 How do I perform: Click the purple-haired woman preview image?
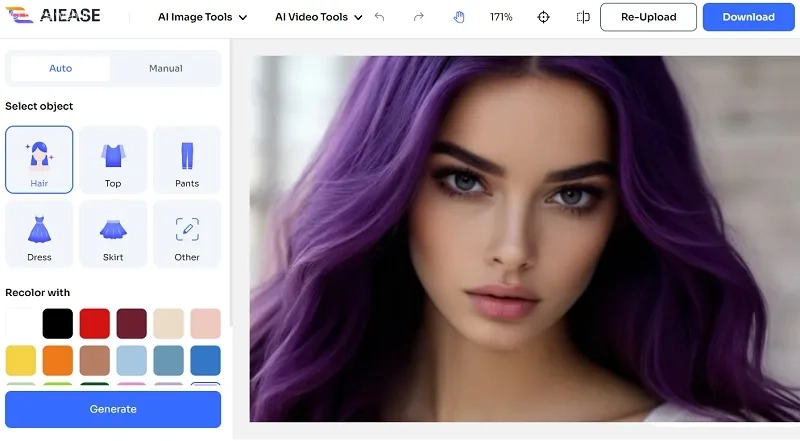click(524, 239)
